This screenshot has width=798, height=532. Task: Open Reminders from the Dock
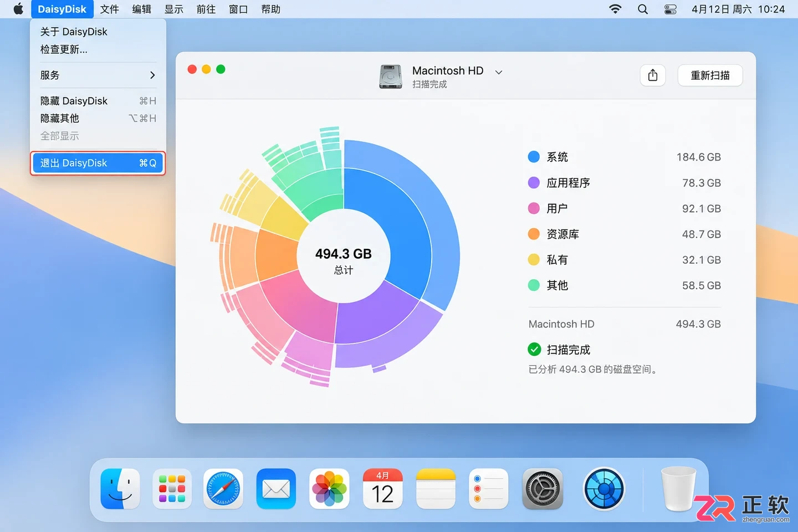pos(489,489)
